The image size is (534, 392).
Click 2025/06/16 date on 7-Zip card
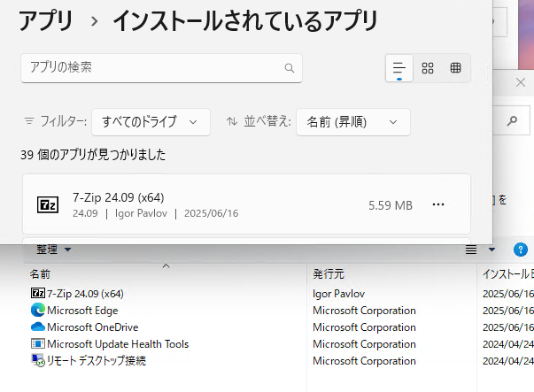[x=211, y=213]
